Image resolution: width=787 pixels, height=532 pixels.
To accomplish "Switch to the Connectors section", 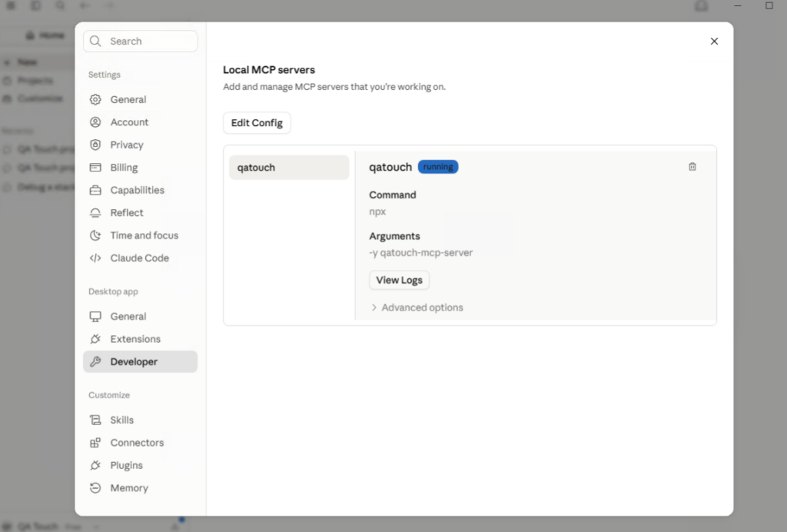I will tap(140, 442).
